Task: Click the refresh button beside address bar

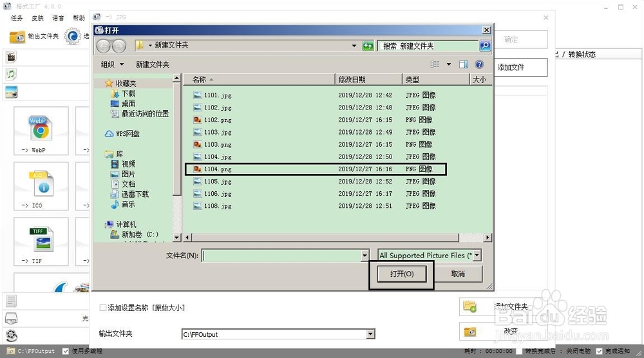Action: click(x=368, y=46)
